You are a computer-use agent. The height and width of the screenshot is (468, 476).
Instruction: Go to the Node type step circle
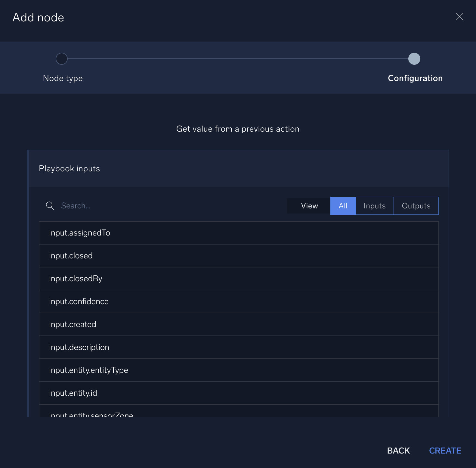pyautogui.click(x=62, y=59)
